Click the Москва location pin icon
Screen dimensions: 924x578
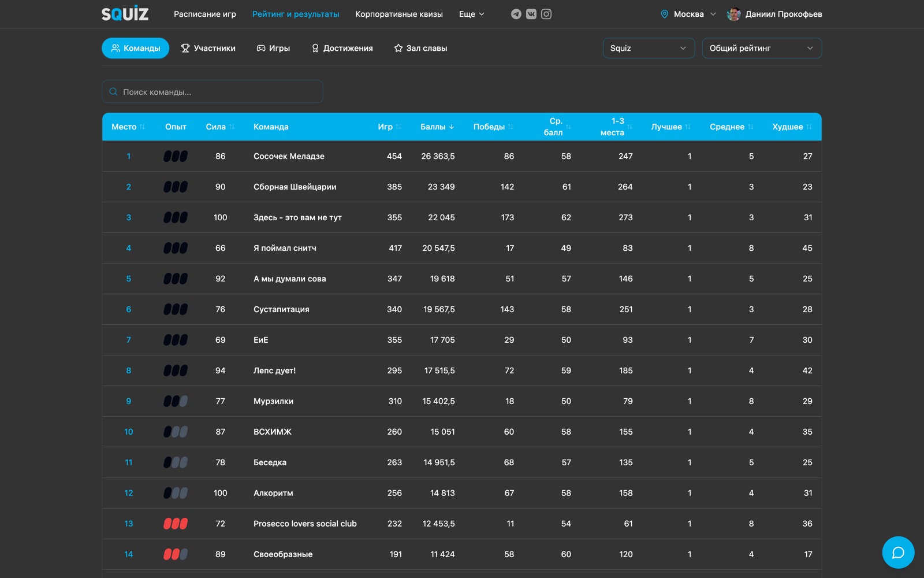pyautogui.click(x=664, y=14)
